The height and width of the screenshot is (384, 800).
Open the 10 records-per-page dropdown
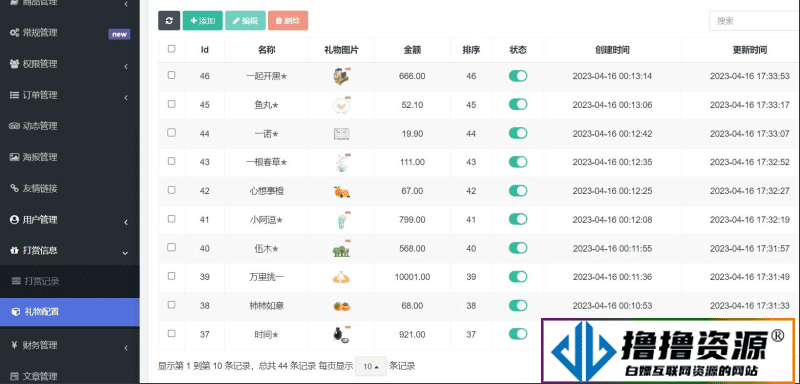(371, 366)
